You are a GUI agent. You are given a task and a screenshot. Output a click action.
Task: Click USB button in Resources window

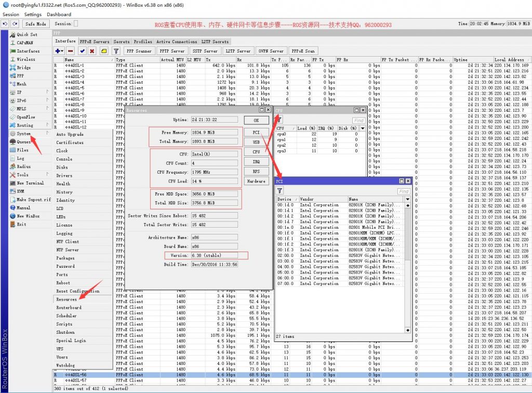(256, 142)
